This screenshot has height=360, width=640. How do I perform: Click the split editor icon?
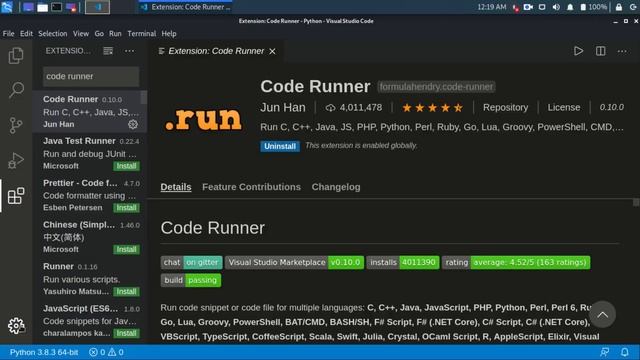point(600,51)
